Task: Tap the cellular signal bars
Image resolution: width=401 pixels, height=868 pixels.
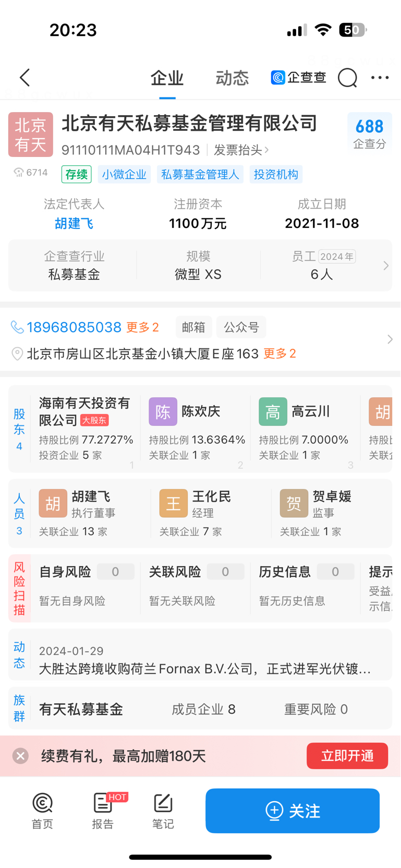Action: pyautogui.click(x=297, y=31)
